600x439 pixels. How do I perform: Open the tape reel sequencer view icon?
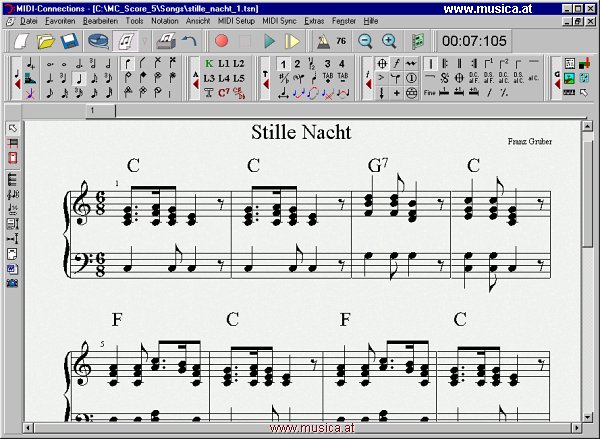click(x=98, y=41)
